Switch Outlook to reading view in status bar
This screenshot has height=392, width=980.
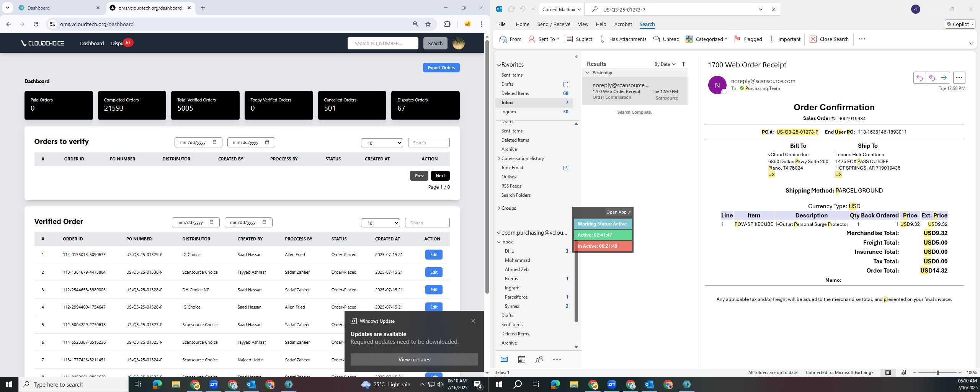click(903, 372)
